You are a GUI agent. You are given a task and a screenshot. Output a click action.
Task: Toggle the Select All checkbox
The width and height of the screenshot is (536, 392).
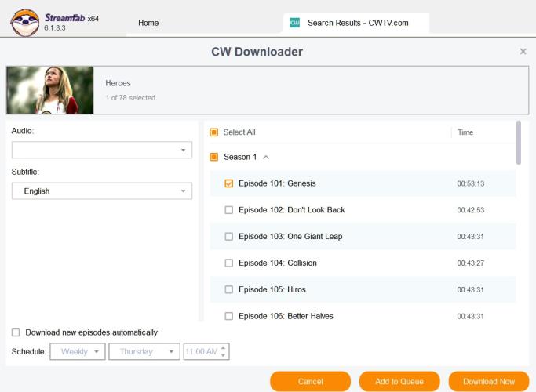214,132
